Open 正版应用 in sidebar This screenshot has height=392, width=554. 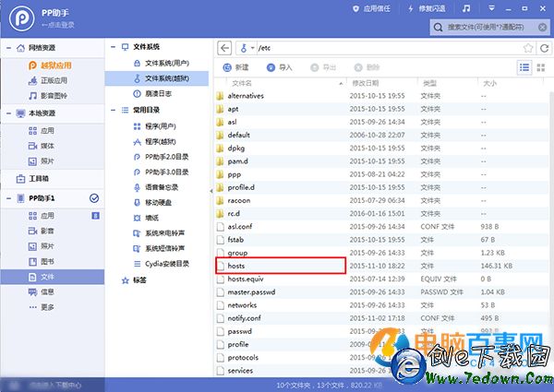pyautogui.click(x=48, y=80)
